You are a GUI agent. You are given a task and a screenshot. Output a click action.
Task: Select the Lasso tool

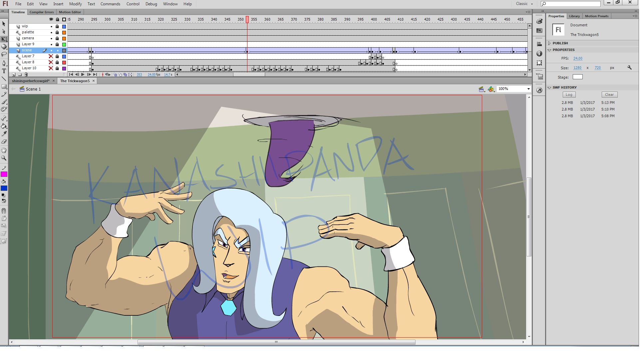click(4, 54)
